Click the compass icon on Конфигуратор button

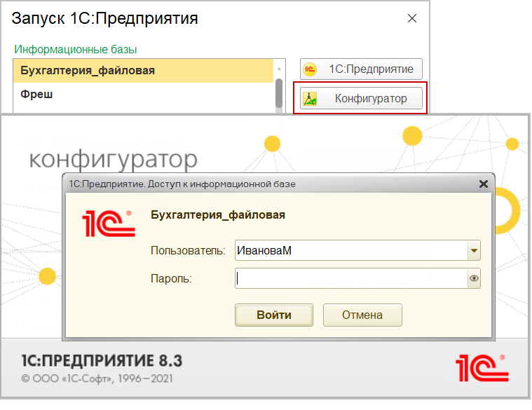pyautogui.click(x=310, y=99)
